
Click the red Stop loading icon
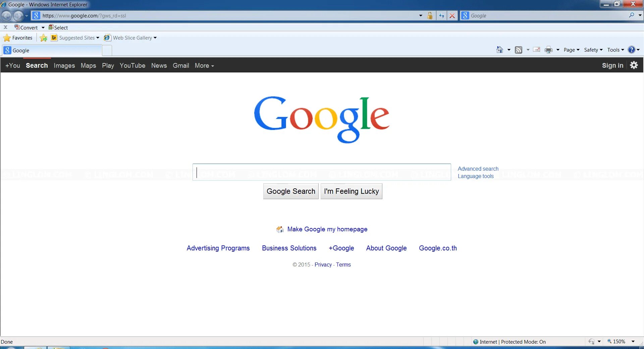pos(452,15)
